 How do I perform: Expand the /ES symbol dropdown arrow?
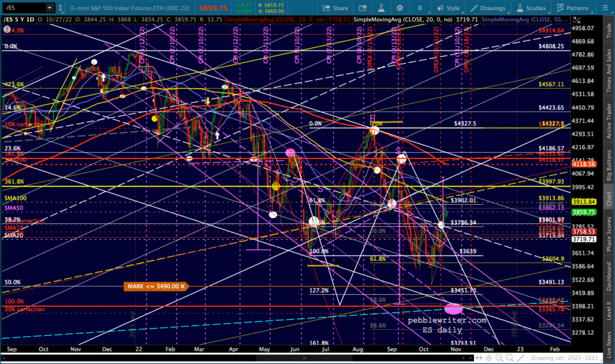pos(49,8)
